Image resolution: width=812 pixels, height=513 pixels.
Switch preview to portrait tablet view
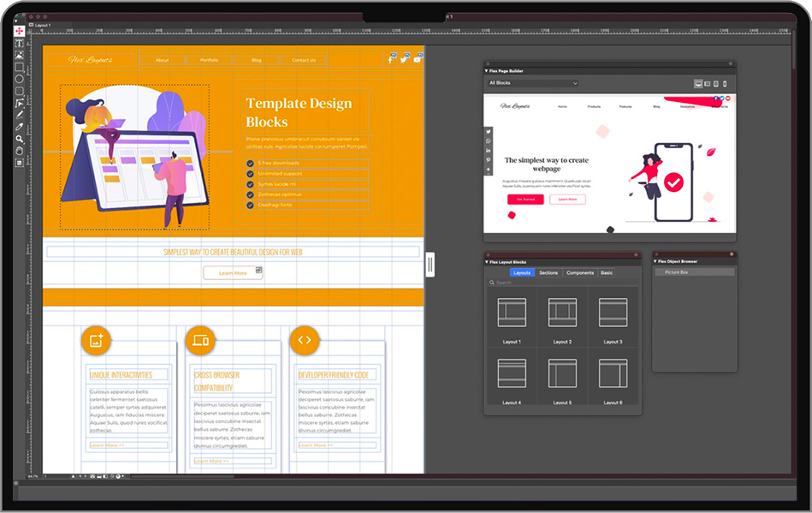tap(716, 84)
